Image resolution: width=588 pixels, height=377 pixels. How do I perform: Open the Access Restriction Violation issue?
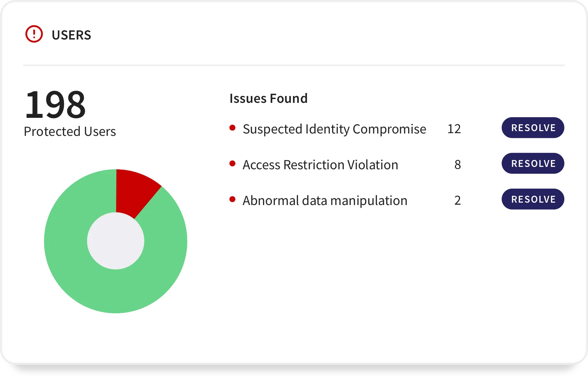(320, 165)
